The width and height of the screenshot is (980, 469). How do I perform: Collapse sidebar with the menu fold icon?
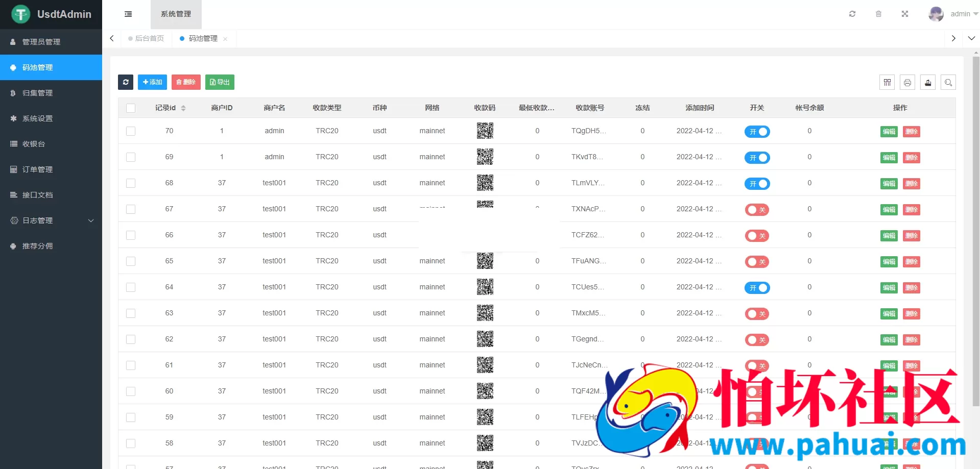(128, 14)
